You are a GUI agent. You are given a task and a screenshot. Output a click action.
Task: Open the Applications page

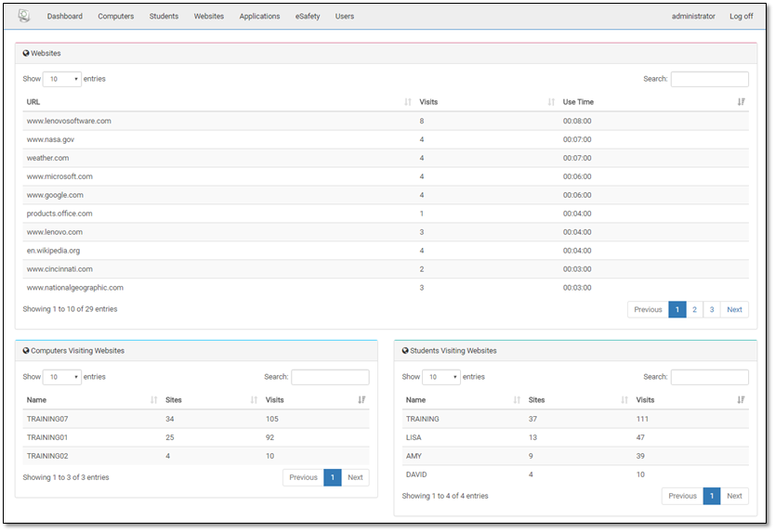coord(259,17)
